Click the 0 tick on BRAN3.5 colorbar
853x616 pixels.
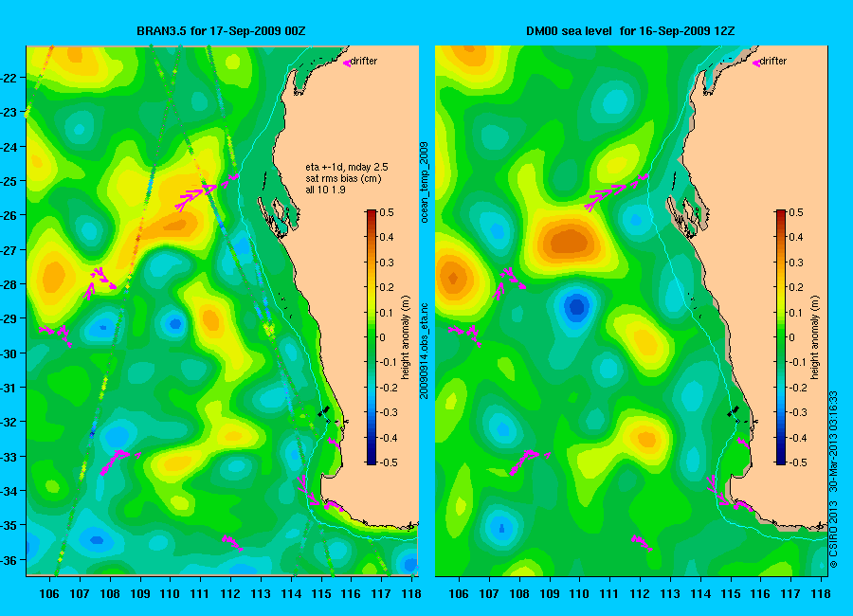(x=383, y=337)
